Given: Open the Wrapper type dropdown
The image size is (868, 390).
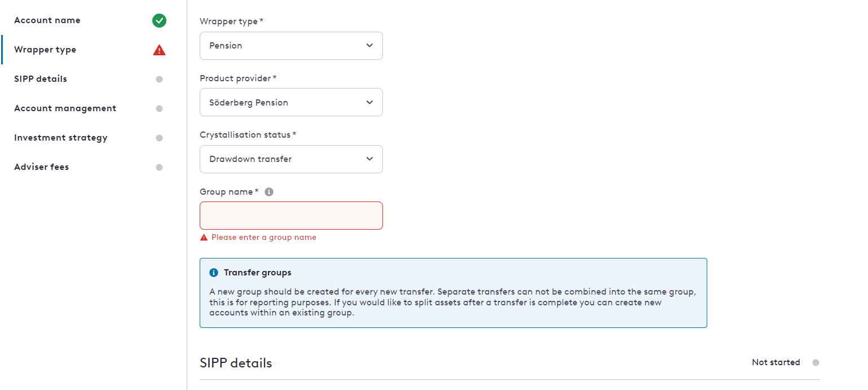Looking at the screenshot, I should click(x=291, y=46).
